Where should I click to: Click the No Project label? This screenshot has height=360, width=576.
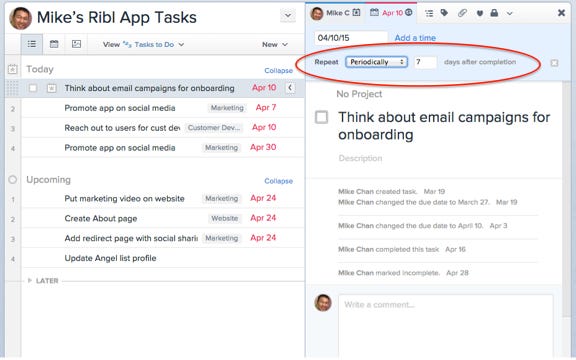(359, 94)
